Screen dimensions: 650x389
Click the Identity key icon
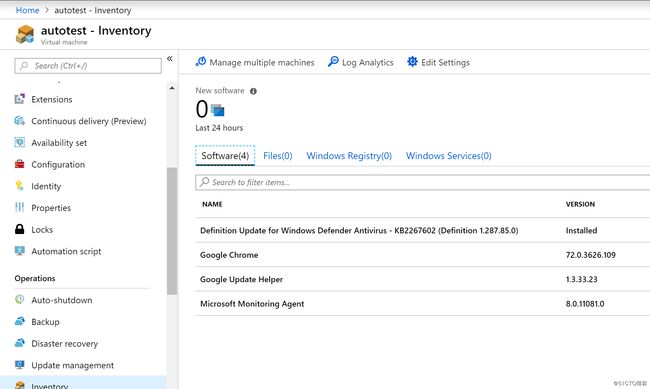19,186
